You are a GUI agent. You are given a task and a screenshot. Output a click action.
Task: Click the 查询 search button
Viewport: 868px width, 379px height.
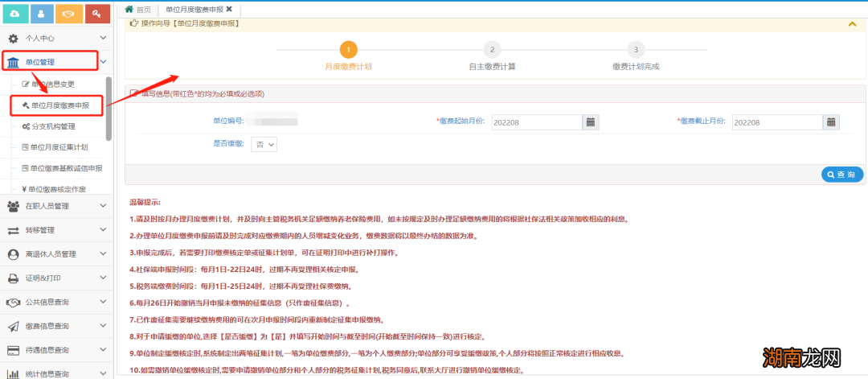pyautogui.click(x=842, y=175)
